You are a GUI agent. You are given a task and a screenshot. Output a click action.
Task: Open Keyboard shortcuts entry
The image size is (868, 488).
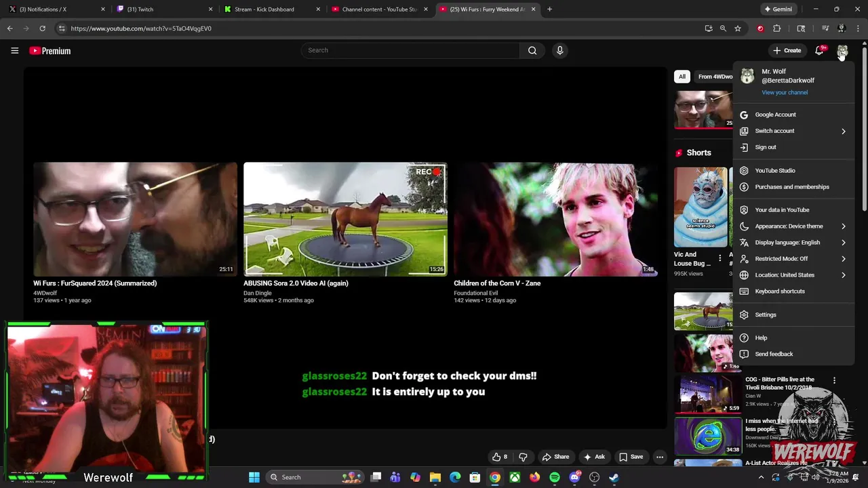793,291
